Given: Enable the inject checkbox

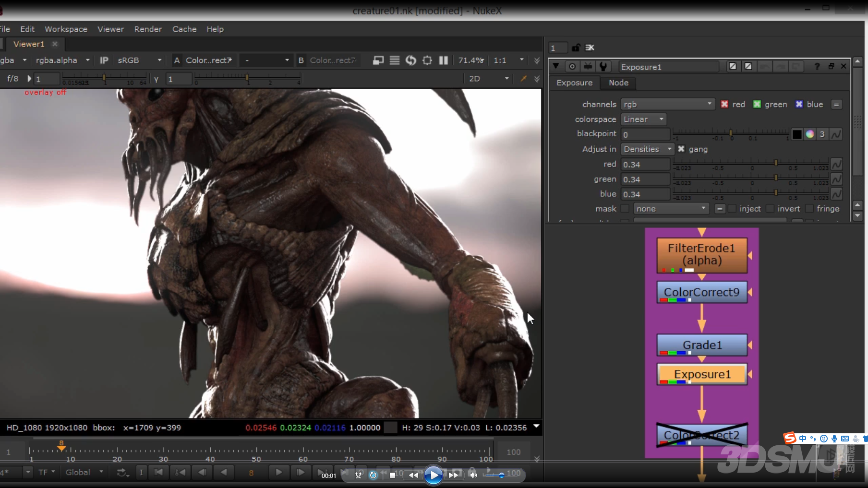Looking at the screenshot, I should tap(732, 208).
